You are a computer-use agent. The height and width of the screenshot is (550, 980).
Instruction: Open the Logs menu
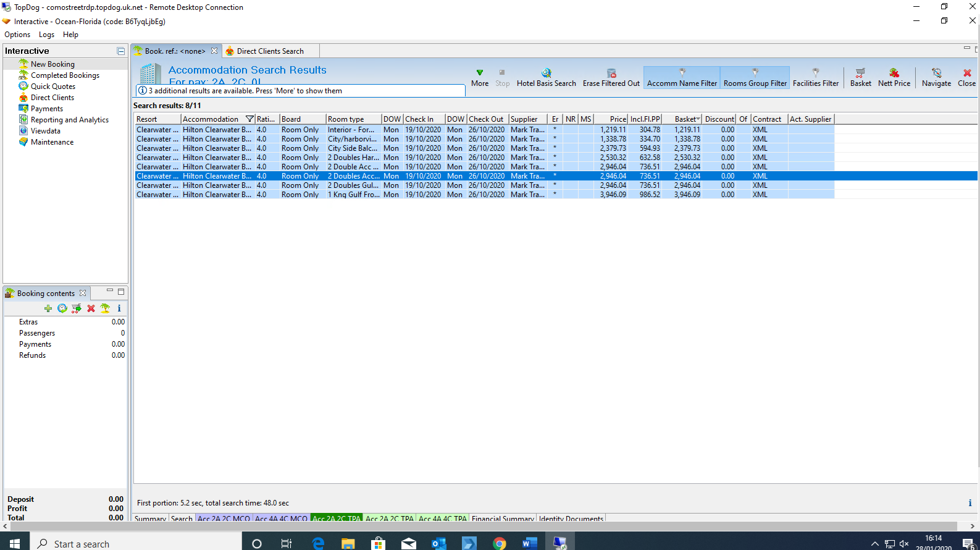coord(47,35)
